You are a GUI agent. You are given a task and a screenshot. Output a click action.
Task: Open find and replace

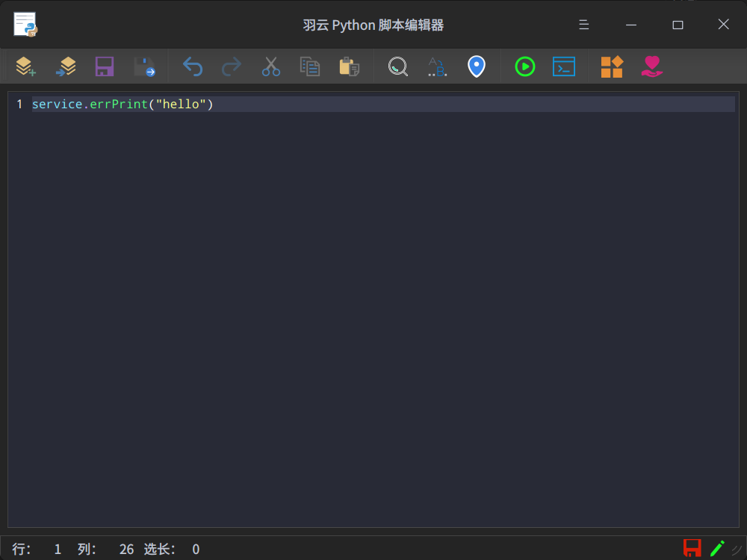pyautogui.click(x=437, y=66)
